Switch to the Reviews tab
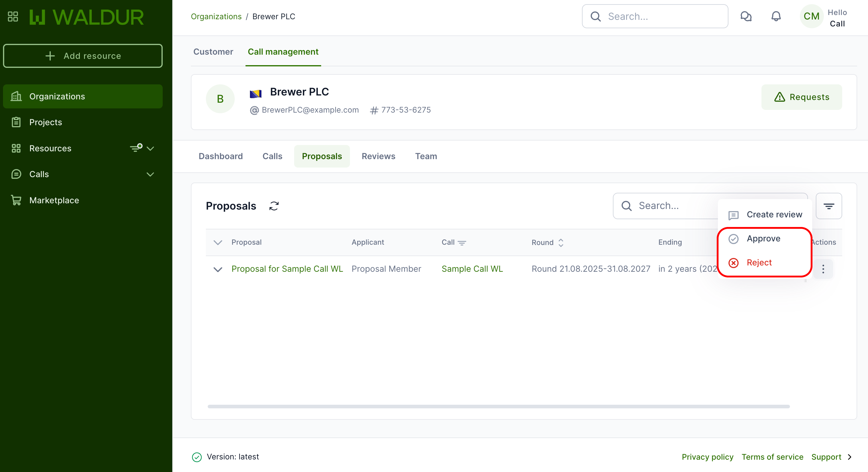 point(378,156)
